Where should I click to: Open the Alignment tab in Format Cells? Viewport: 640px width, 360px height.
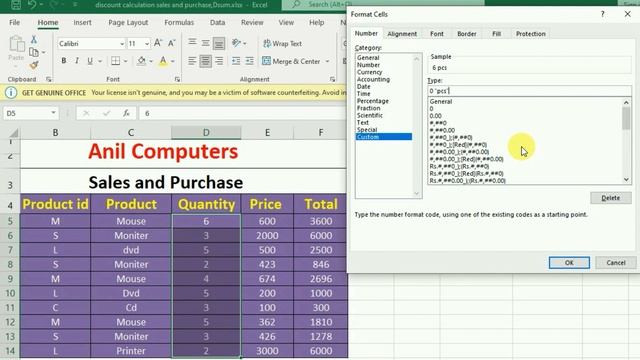pyautogui.click(x=402, y=34)
